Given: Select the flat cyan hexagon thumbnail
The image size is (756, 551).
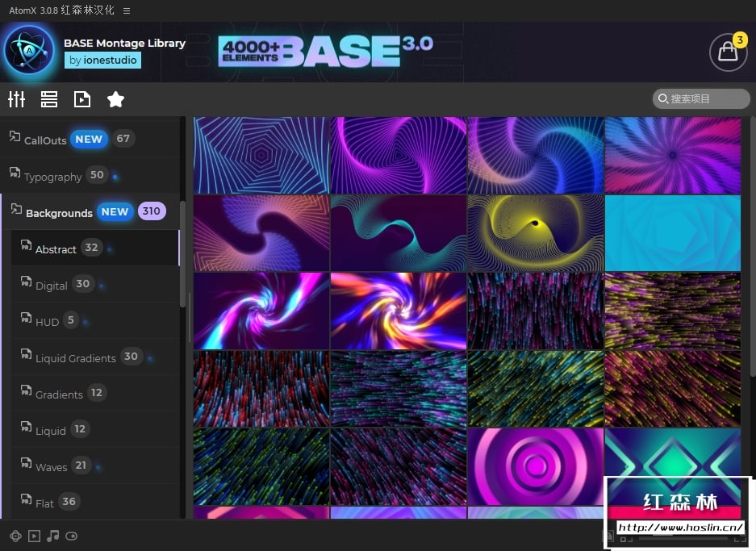Looking at the screenshot, I should pos(673,233).
